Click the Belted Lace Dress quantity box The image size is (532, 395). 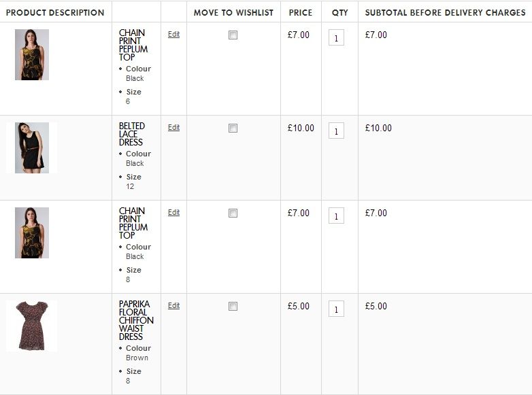(x=336, y=131)
